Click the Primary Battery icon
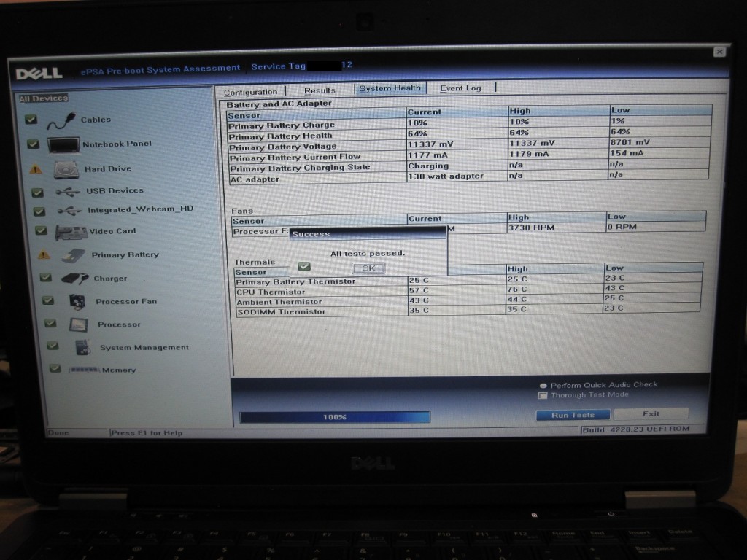The height and width of the screenshot is (560, 747). 74,256
